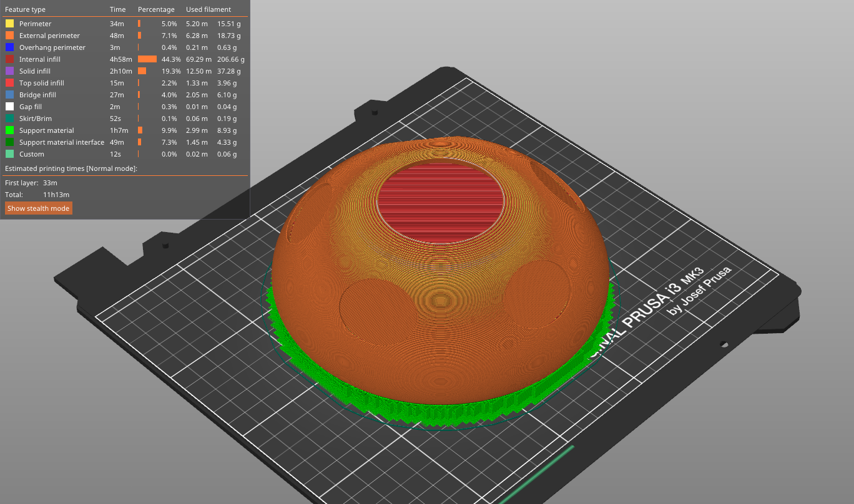Viewport: 854px width, 504px height.
Task: Click the First layer time 33m
Action: (50, 183)
